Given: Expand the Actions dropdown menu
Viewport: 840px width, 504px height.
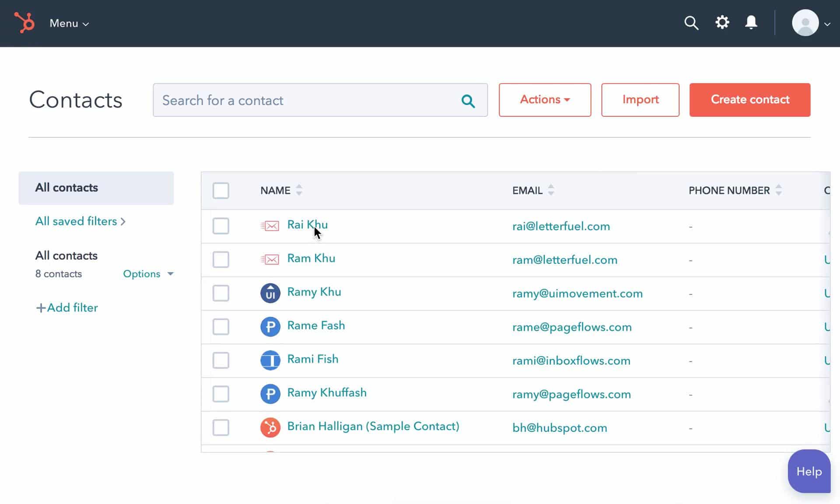Looking at the screenshot, I should 544,99.
